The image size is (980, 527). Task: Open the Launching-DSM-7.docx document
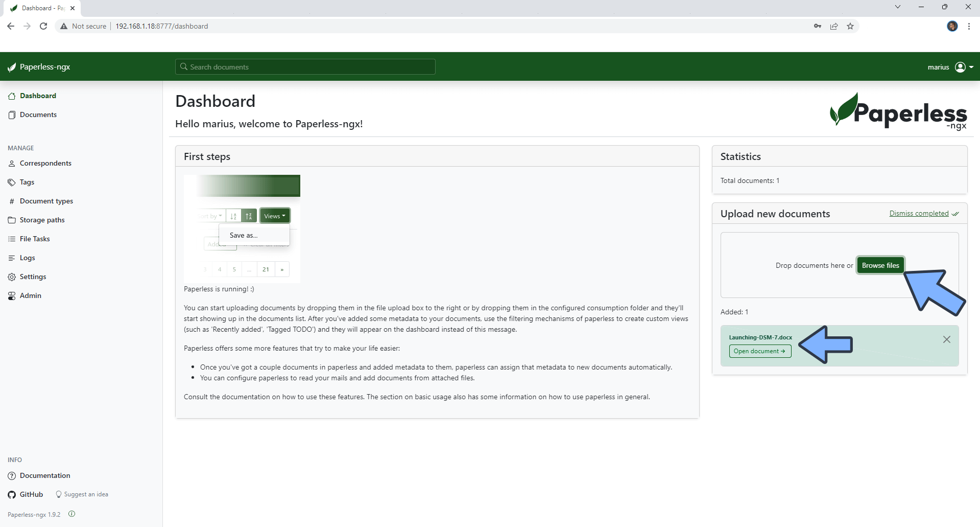(x=760, y=351)
